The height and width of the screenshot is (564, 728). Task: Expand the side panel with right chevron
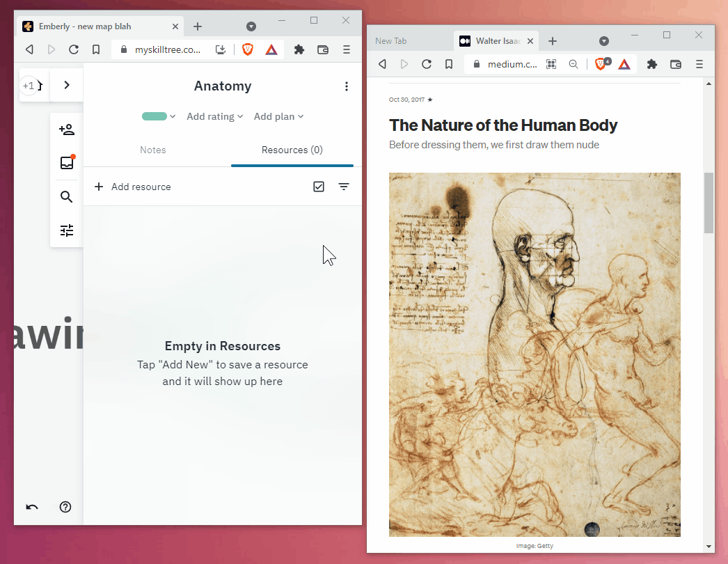(x=67, y=85)
